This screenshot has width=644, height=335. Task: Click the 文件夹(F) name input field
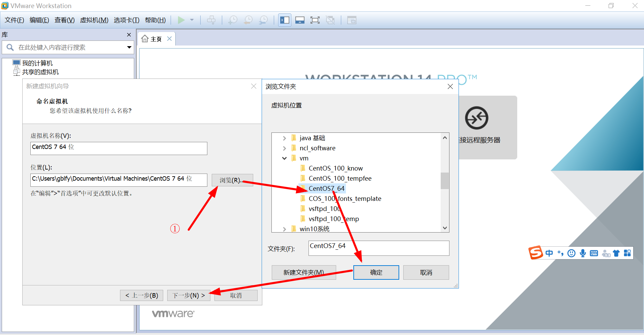(x=379, y=248)
